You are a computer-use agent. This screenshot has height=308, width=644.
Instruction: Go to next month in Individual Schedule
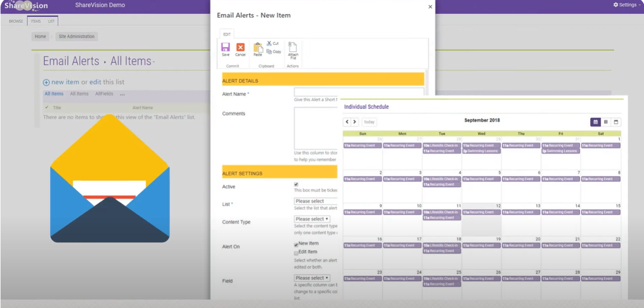(x=355, y=122)
